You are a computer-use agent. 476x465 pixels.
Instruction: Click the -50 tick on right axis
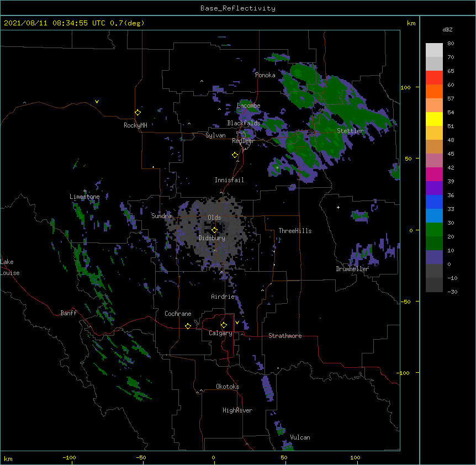pyautogui.click(x=405, y=302)
